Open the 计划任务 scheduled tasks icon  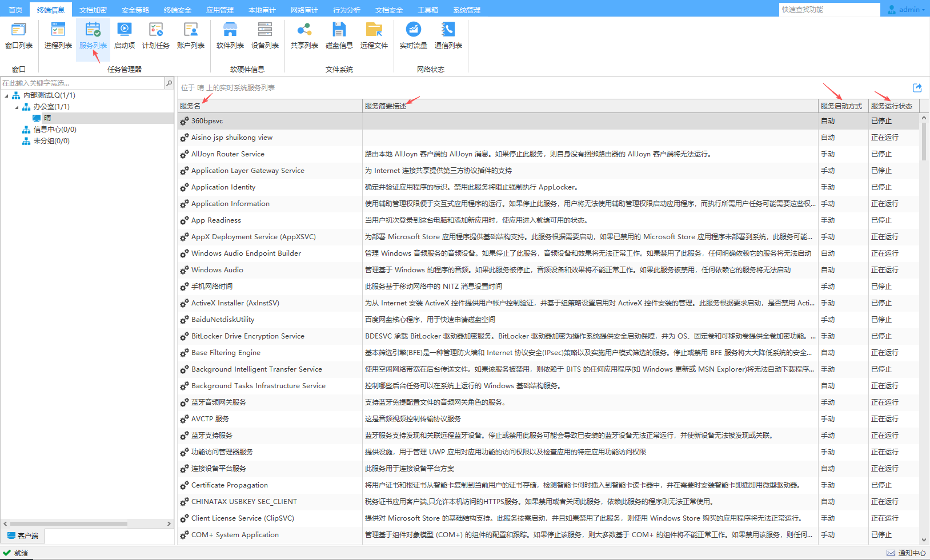(155, 35)
